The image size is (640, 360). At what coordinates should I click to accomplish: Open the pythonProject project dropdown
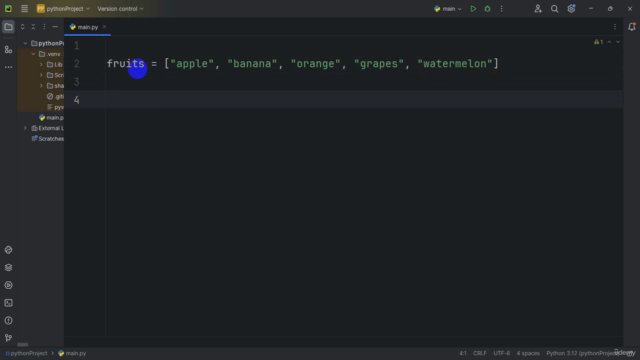pyautogui.click(x=63, y=9)
